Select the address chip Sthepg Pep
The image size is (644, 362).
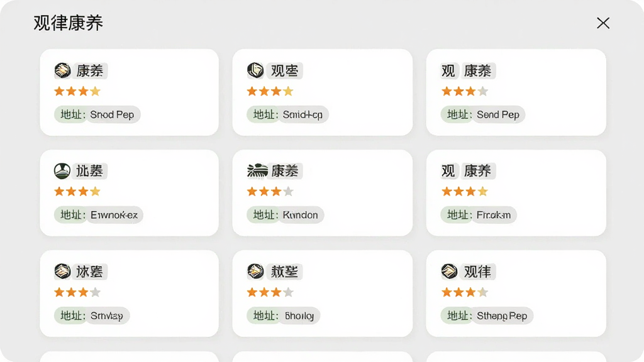click(487, 315)
